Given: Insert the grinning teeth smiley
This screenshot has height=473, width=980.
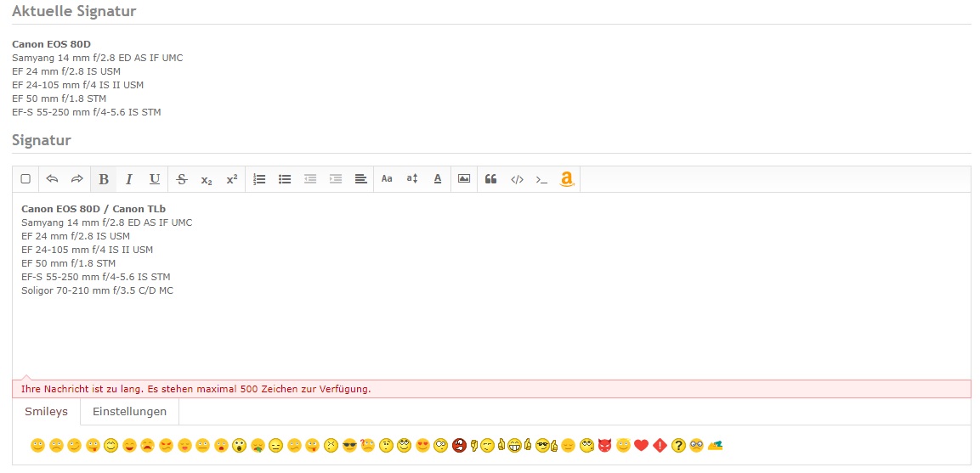Looking at the screenshot, I should click(513, 446).
